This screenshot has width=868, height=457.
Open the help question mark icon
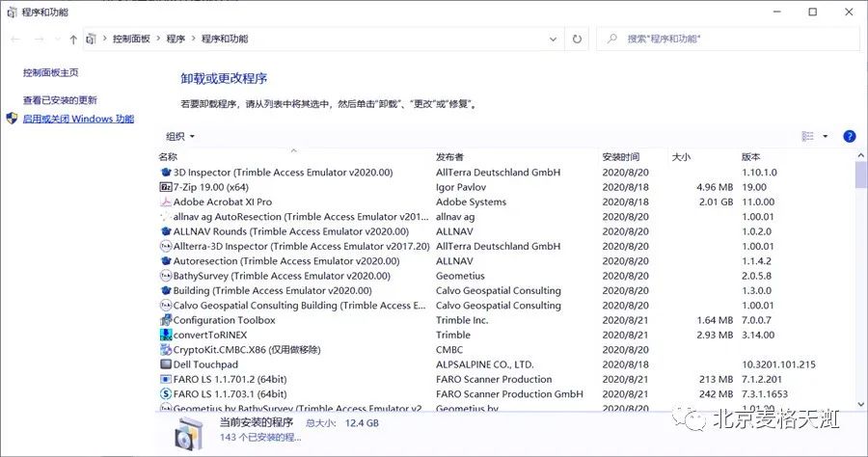pos(849,136)
